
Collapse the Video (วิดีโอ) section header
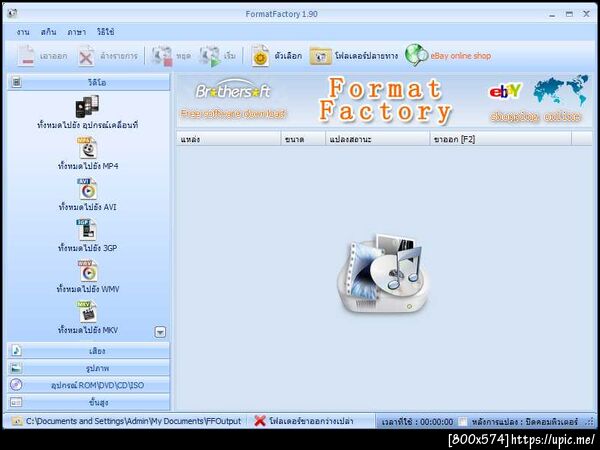pos(88,82)
